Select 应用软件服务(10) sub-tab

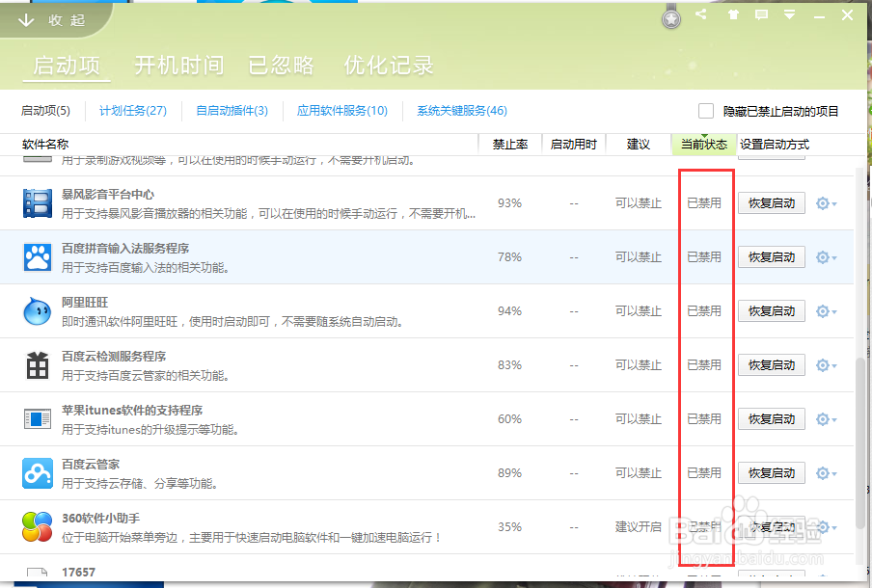click(342, 111)
